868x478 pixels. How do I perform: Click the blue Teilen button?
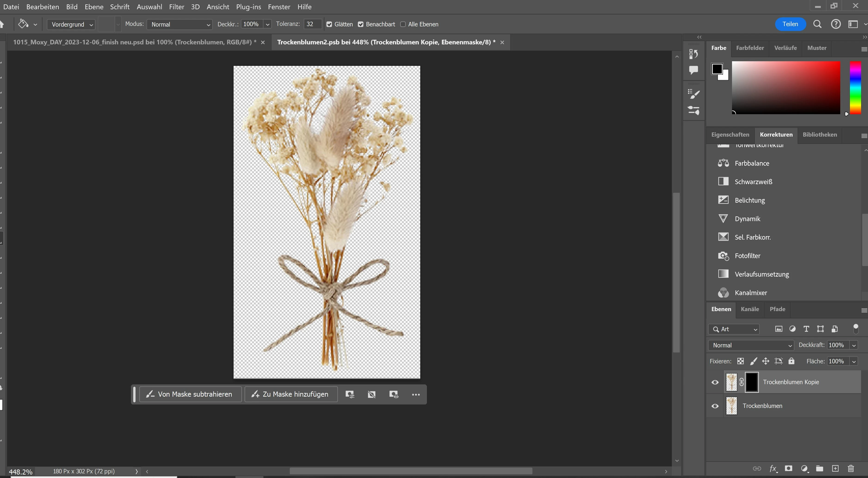(x=790, y=24)
